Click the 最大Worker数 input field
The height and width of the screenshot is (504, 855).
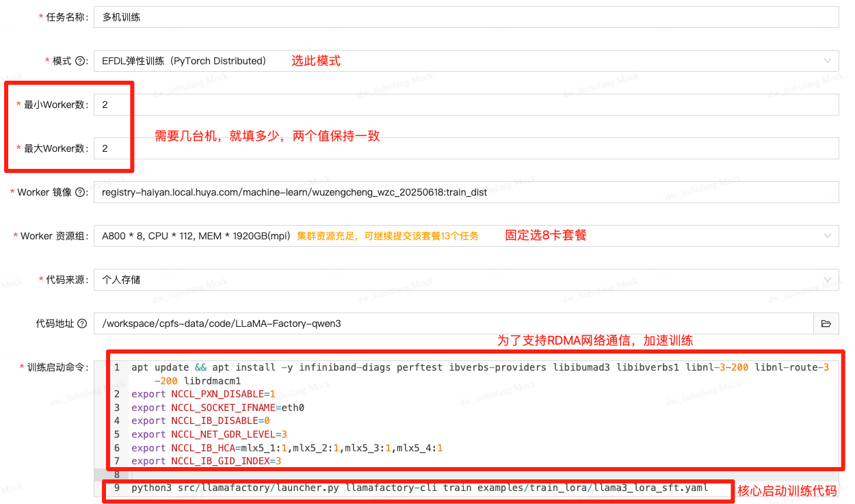coord(465,148)
